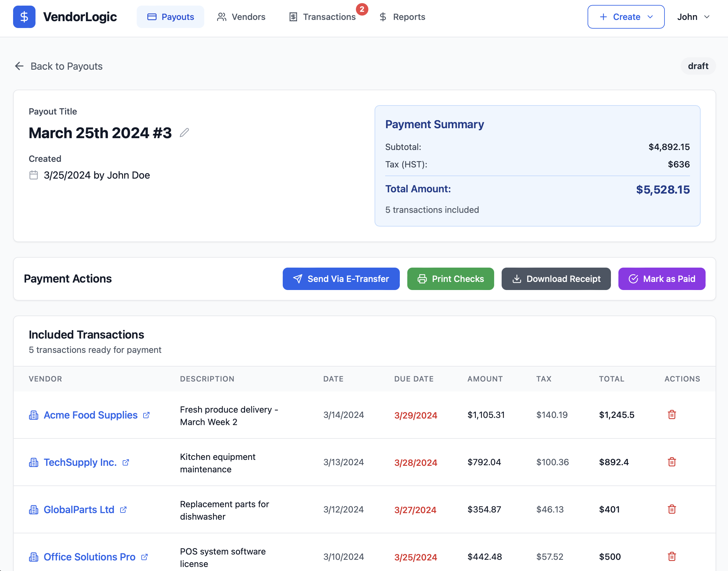Open the Create dropdown
The image size is (728, 571).
[625, 17]
